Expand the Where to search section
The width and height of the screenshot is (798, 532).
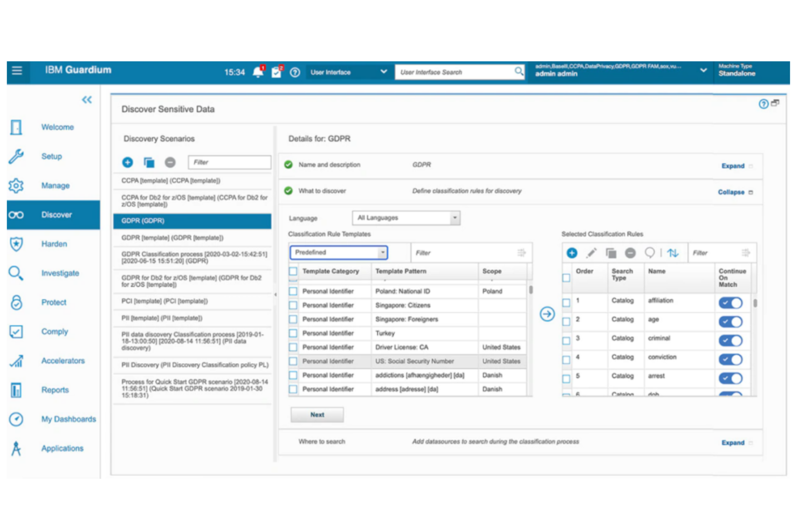733,442
